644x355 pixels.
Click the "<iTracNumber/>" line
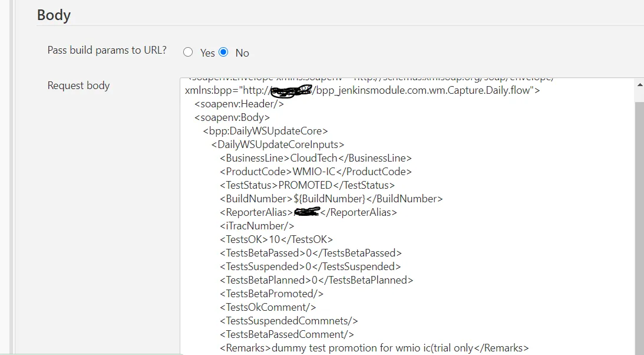click(x=257, y=226)
